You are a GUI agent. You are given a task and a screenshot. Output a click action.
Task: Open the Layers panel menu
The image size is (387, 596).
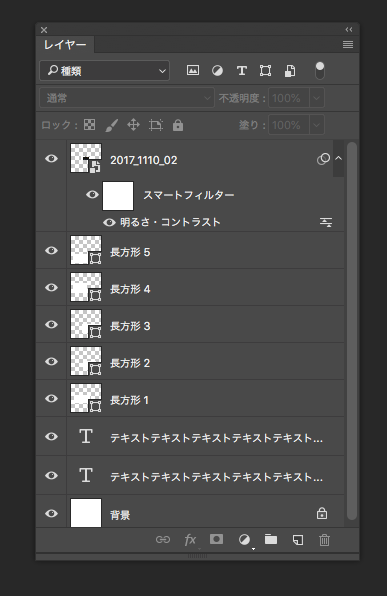coord(348,45)
